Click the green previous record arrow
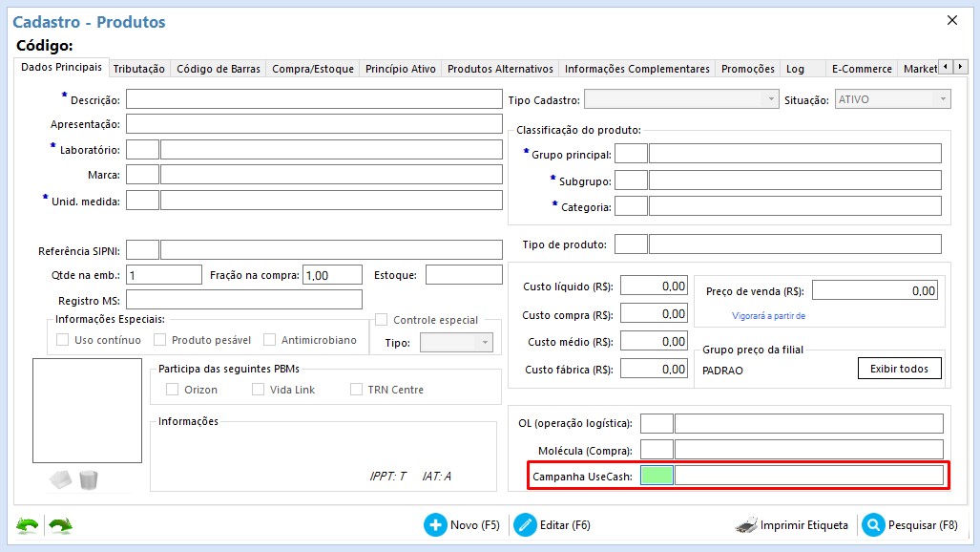The image size is (980, 552). coord(26,525)
